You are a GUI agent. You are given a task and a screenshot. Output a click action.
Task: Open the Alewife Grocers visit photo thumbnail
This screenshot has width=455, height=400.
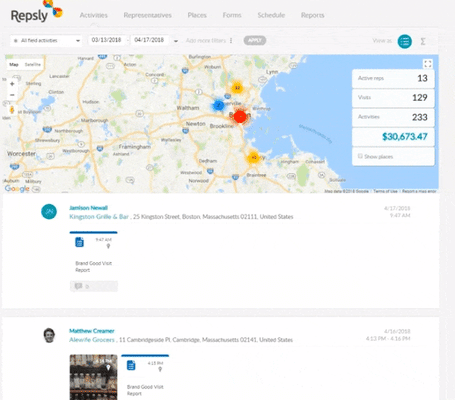point(93,377)
